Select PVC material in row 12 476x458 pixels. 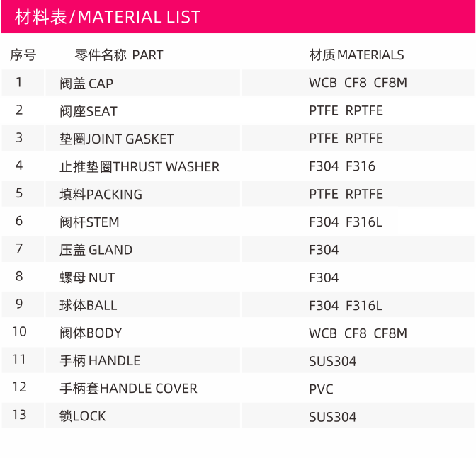point(321,389)
